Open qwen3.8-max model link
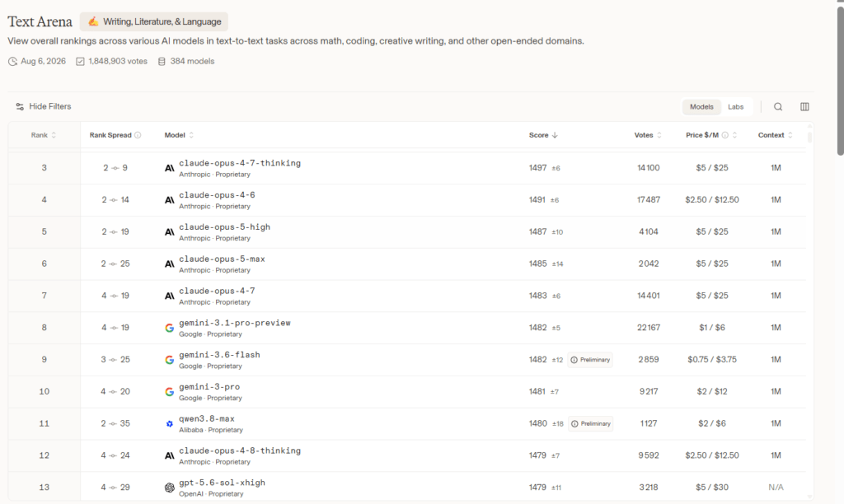Viewport: 844px width, 504px height. [x=207, y=418]
